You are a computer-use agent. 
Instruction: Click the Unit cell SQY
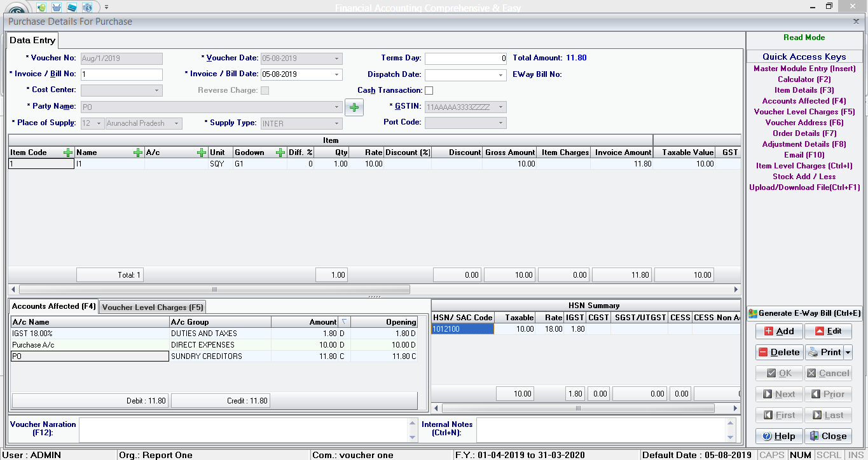pyautogui.click(x=221, y=164)
